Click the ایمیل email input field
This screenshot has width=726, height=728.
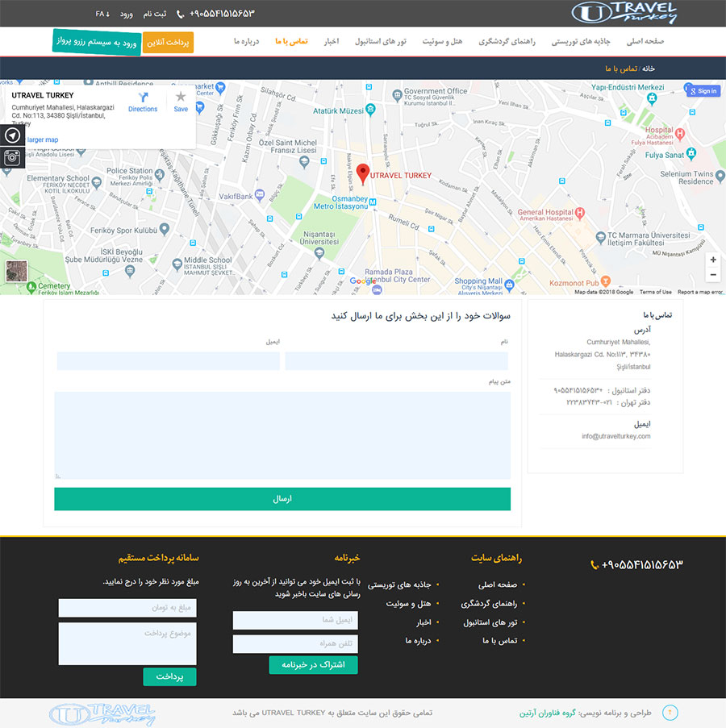[x=168, y=360]
